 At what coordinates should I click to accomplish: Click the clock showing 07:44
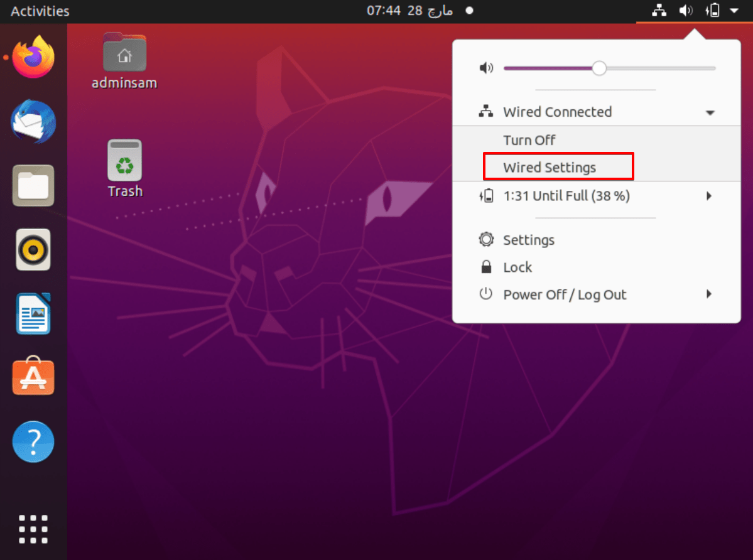(x=409, y=11)
